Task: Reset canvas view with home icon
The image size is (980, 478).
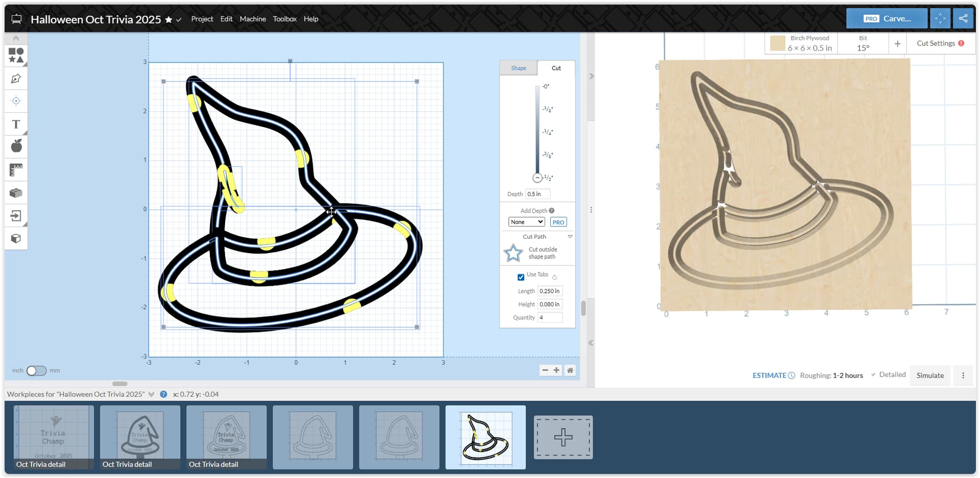Action: [x=570, y=370]
